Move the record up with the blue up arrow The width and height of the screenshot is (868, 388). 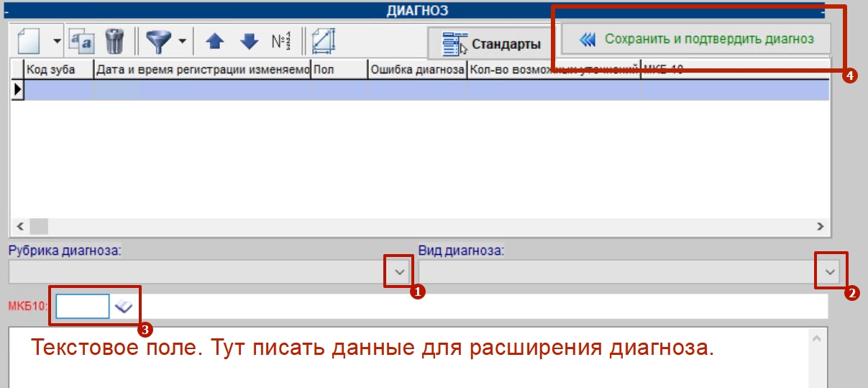[214, 42]
